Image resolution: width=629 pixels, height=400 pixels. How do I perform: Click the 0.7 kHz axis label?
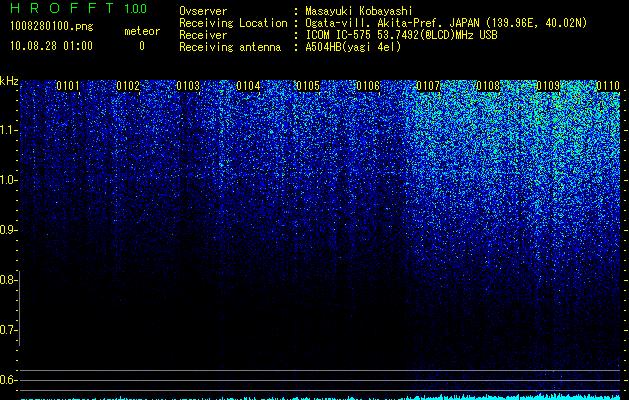(x=8, y=330)
